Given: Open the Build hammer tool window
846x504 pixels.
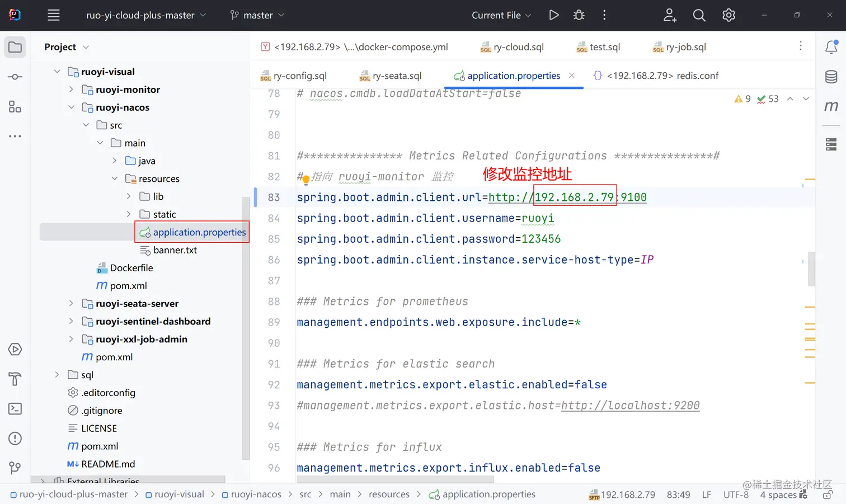Looking at the screenshot, I should 15,379.
